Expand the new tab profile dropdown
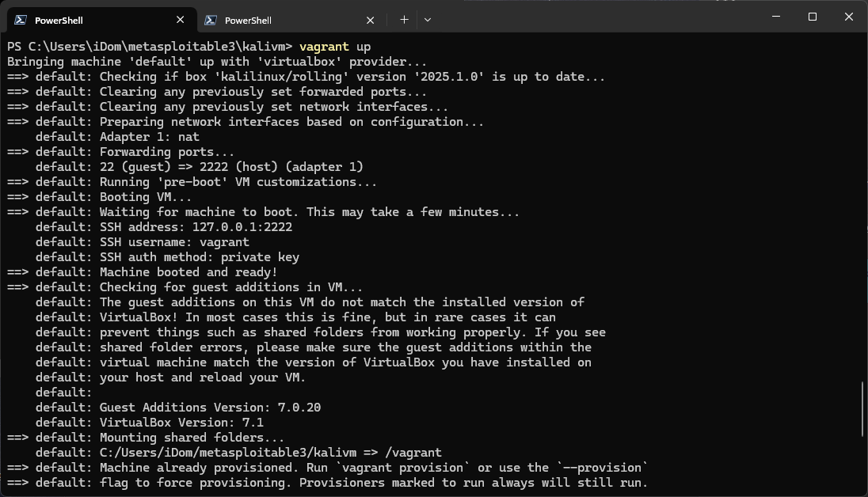The image size is (868, 497). tap(428, 20)
